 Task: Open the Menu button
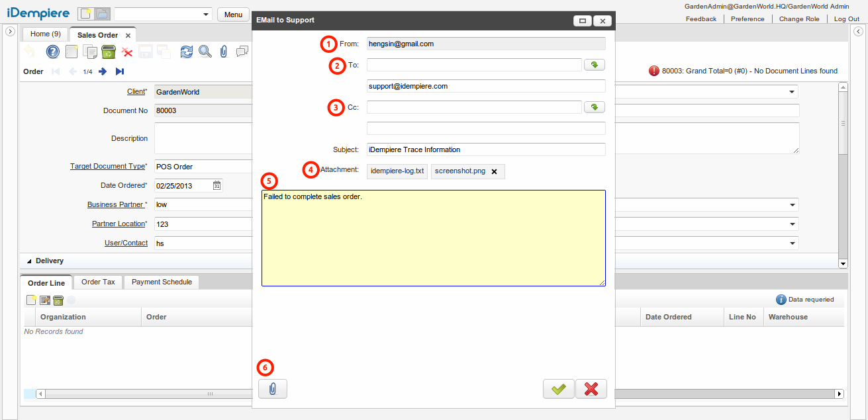click(233, 13)
